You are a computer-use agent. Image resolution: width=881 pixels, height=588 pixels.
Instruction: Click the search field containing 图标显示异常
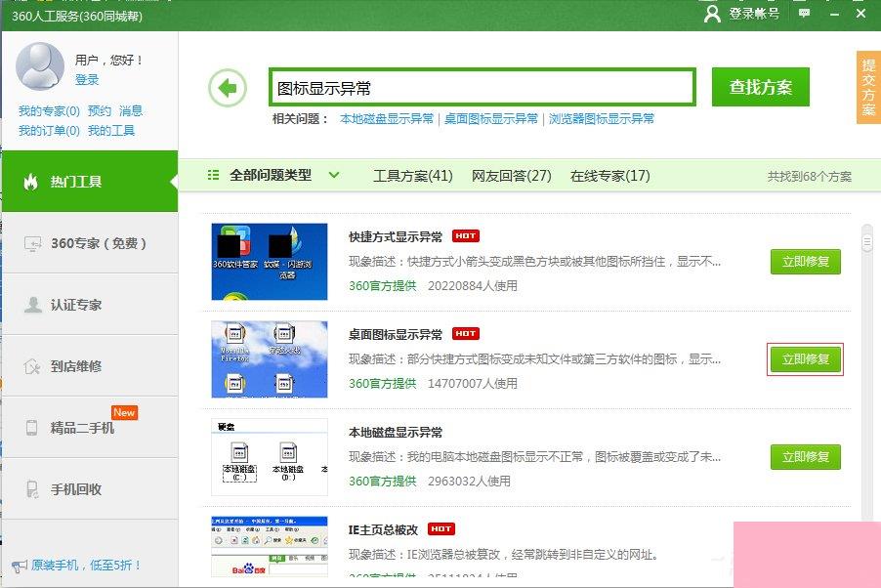click(x=482, y=87)
